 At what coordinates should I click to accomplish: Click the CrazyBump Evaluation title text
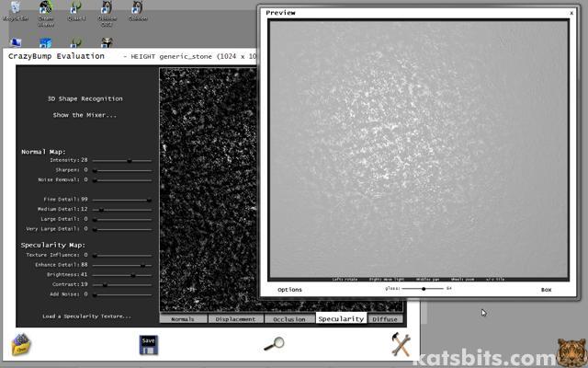[56, 56]
